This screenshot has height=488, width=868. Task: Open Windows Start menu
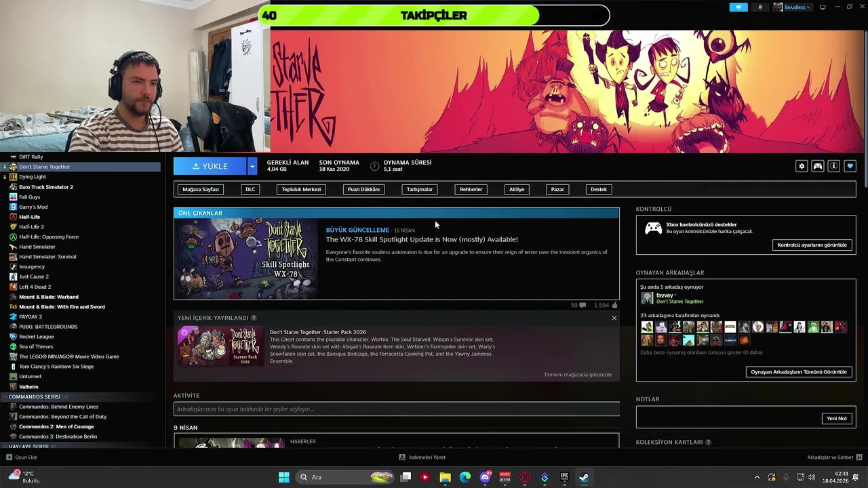[284, 477]
